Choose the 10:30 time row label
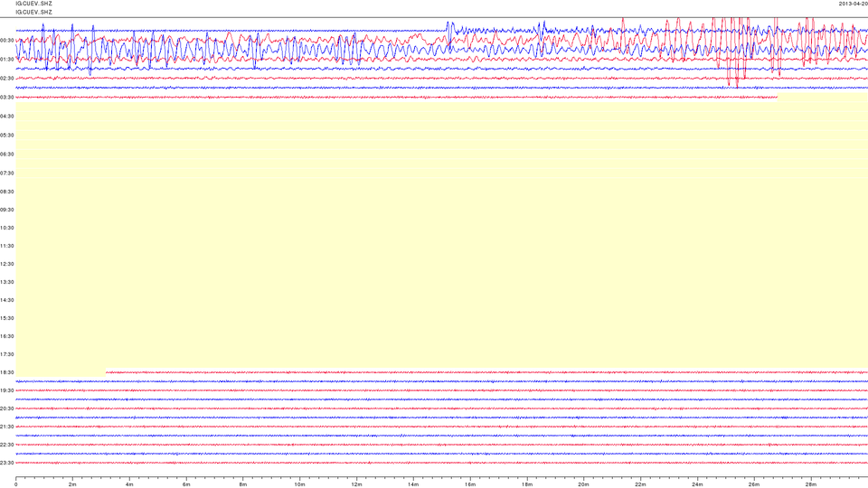 pos(7,228)
